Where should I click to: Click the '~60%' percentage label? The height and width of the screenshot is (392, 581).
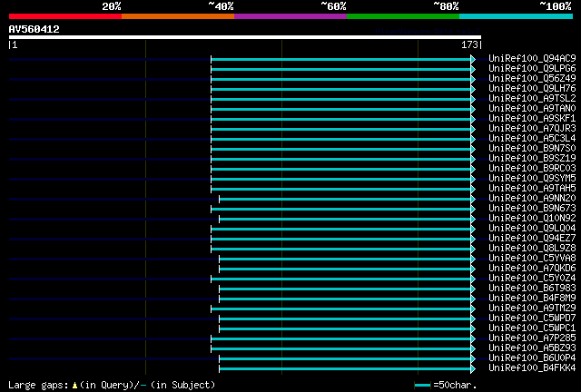click(x=333, y=6)
